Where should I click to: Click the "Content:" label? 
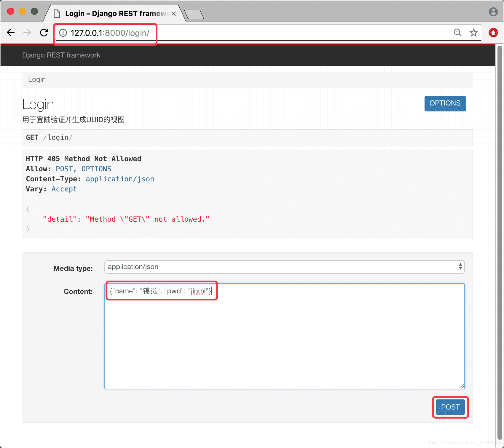coord(78,292)
